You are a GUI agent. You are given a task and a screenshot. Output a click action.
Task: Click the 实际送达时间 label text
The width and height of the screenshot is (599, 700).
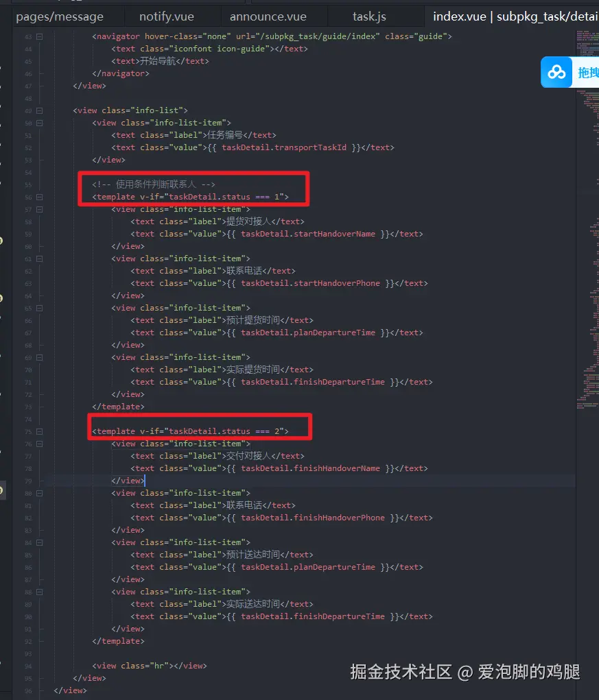pos(252,604)
